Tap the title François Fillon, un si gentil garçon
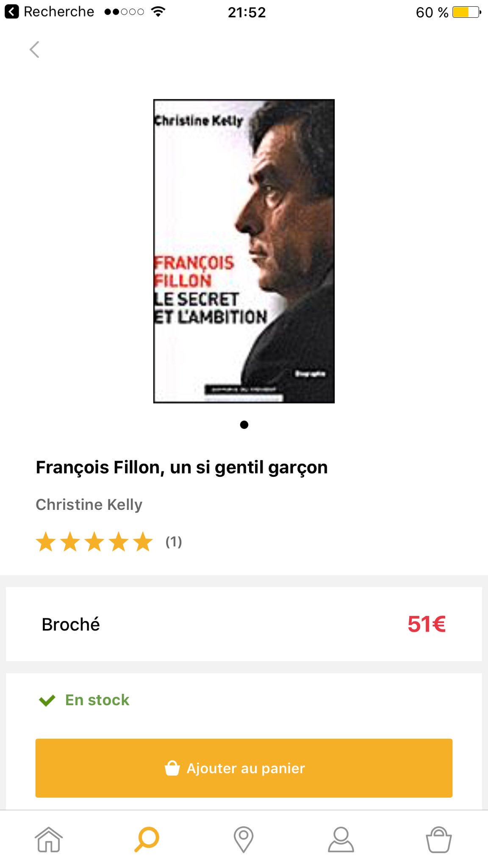488x868 pixels. pos(182,467)
